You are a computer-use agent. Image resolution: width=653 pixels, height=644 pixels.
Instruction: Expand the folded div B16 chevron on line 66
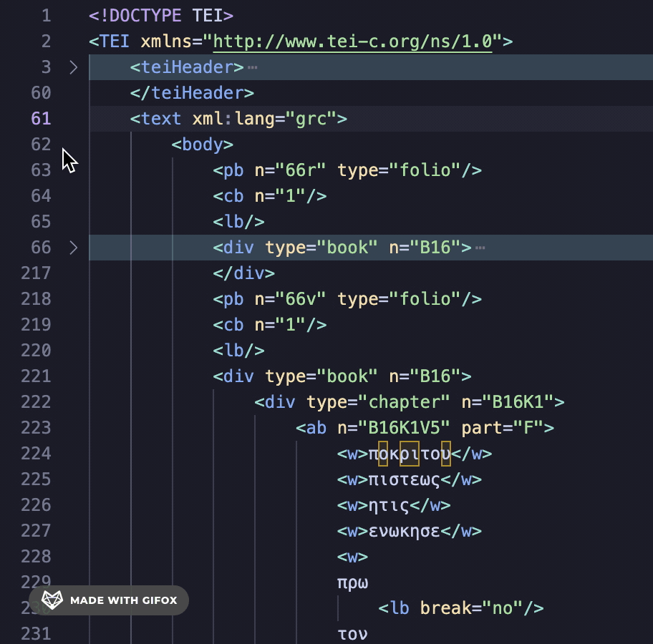click(73, 248)
